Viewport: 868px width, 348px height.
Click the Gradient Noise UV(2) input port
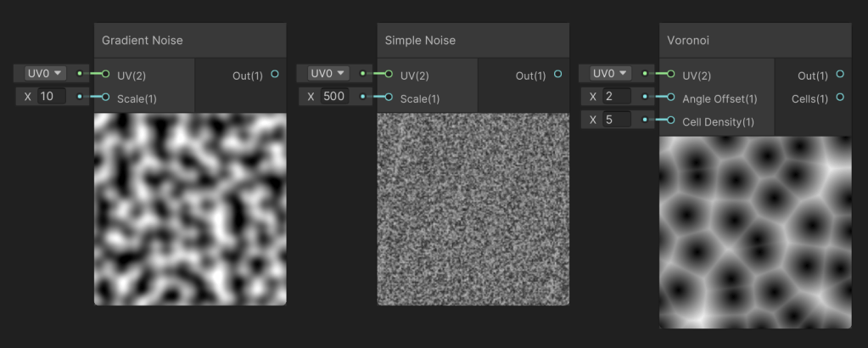coord(106,75)
